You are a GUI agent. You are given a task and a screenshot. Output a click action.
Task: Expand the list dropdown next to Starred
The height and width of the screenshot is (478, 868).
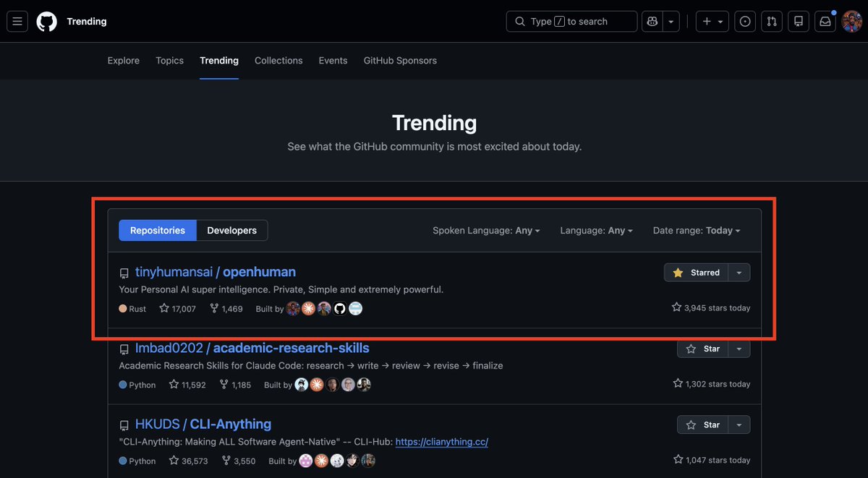pos(739,273)
